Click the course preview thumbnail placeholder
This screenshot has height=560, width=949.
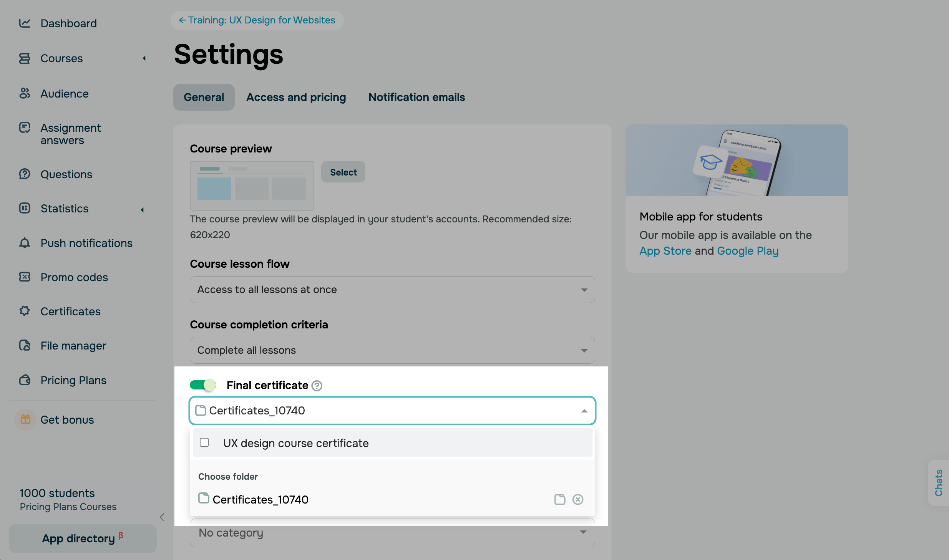252,186
